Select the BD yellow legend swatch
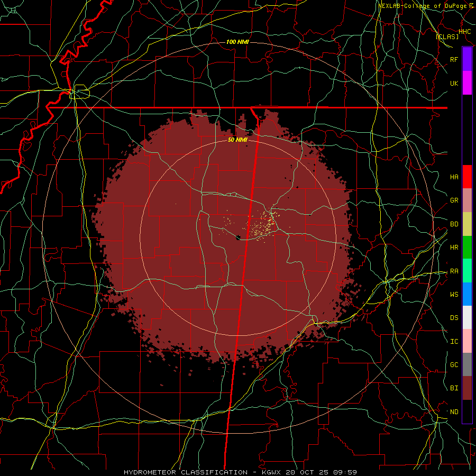This screenshot has width=476, height=476. pos(467,224)
